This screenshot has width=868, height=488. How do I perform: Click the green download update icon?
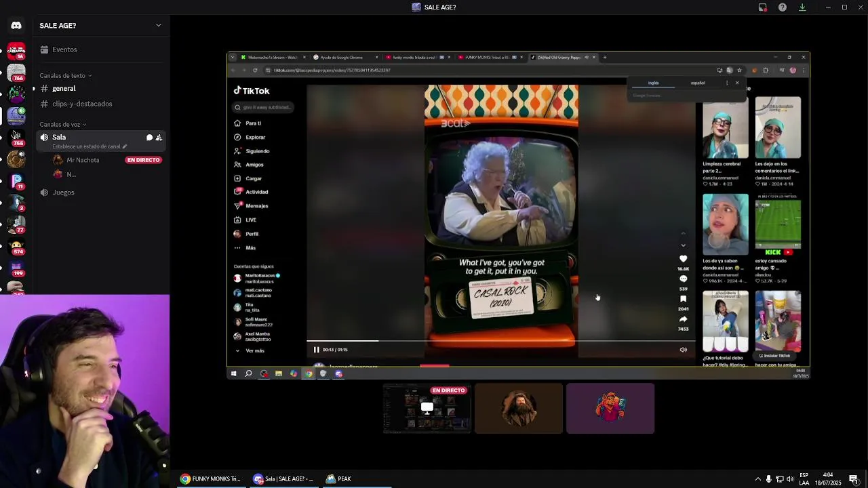click(x=802, y=7)
